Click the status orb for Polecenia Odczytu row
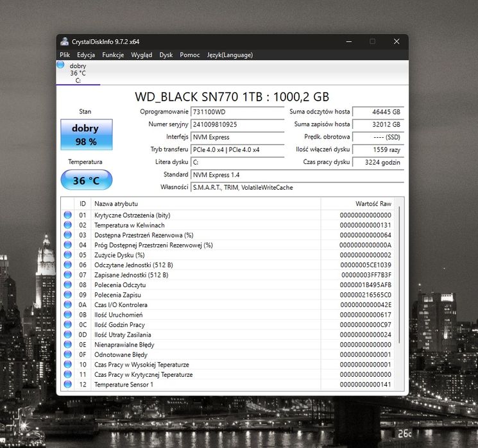 tap(67, 285)
